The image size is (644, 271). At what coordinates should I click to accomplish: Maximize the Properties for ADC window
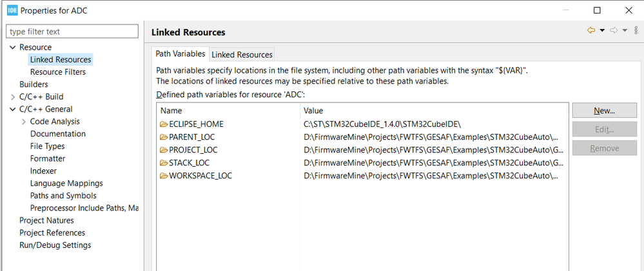(x=597, y=10)
